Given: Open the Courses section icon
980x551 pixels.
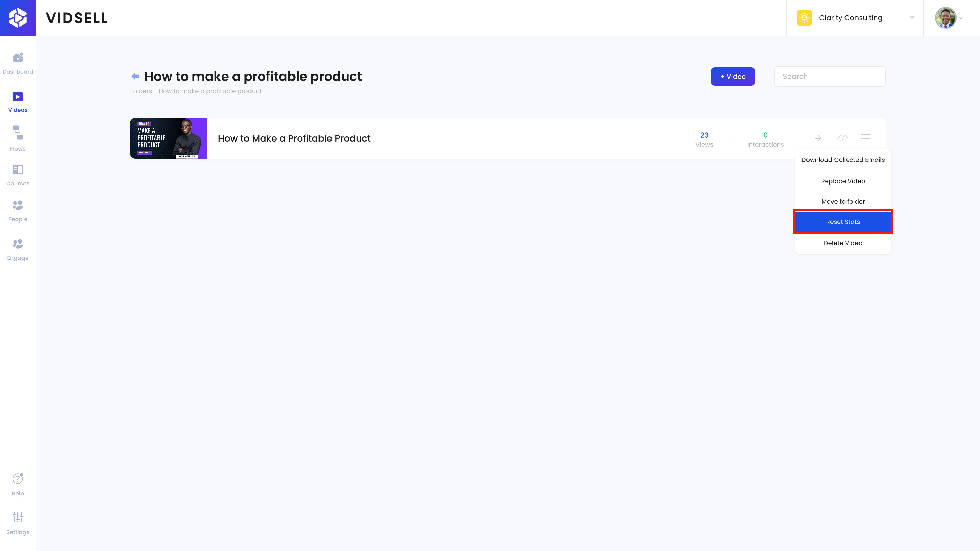Looking at the screenshot, I should pos(18,170).
